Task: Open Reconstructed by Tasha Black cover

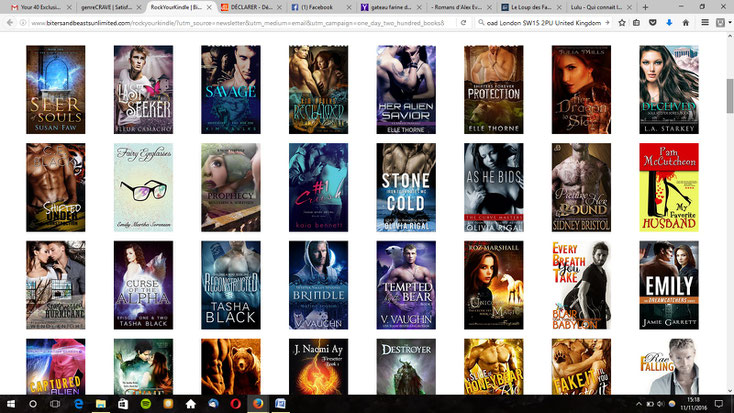Action: click(231, 285)
